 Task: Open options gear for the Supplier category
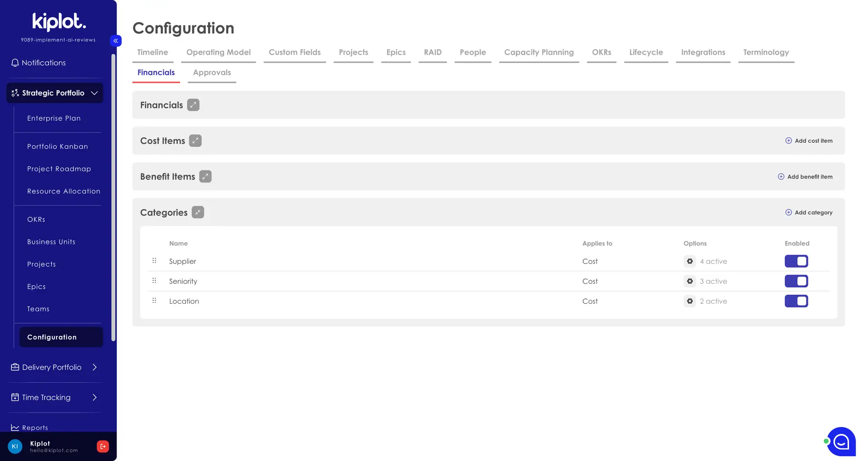(x=689, y=261)
